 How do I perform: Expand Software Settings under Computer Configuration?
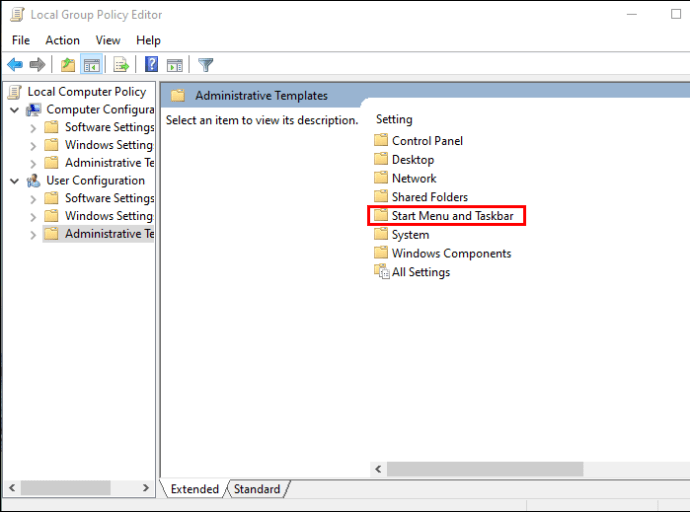pyautogui.click(x=33, y=128)
